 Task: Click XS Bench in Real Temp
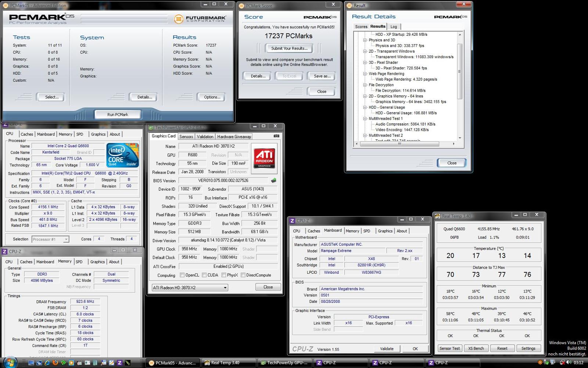[x=476, y=348]
